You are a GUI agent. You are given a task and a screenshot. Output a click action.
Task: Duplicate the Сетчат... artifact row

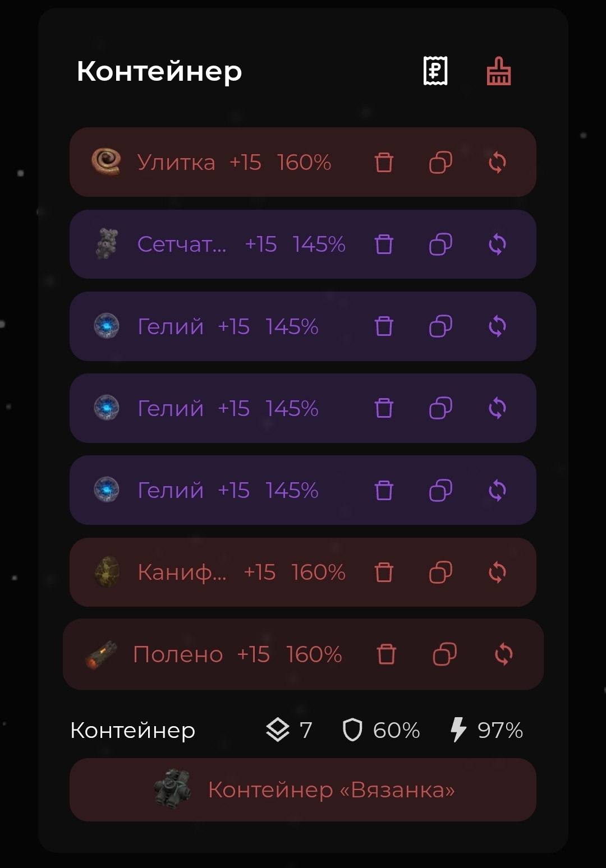(x=440, y=244)
